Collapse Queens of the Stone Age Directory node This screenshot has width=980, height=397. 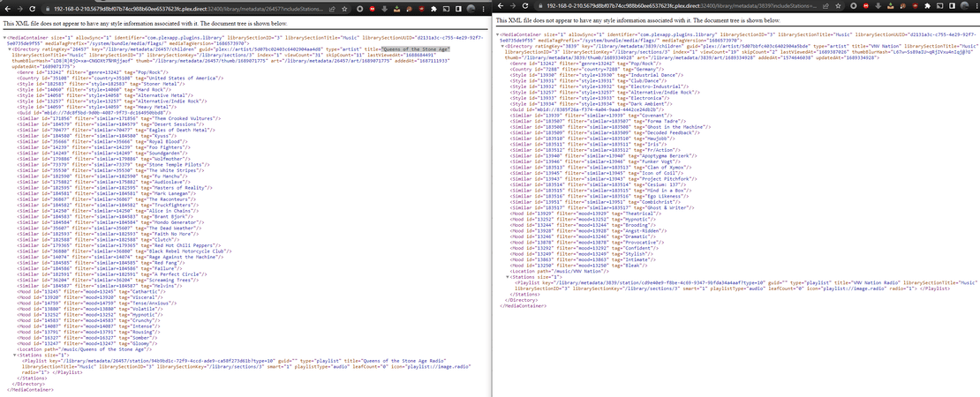pyautogui.click(x=10, y=49)
